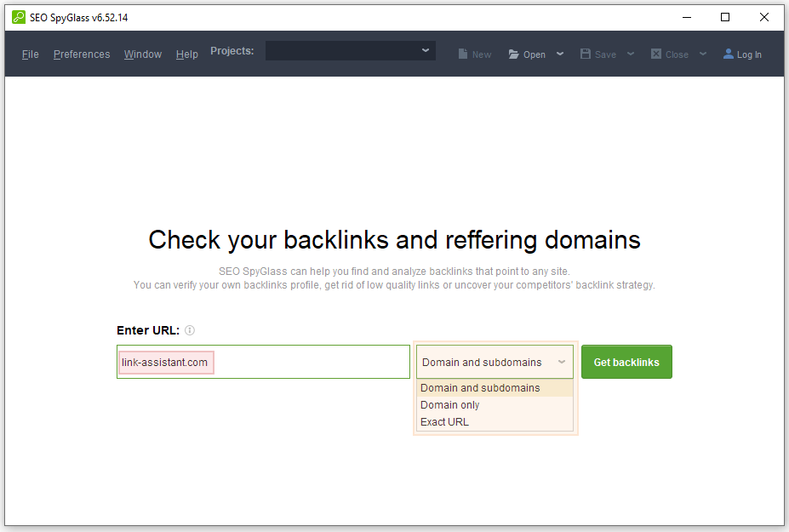The image size is (789, 532).
Task: Open the Preferences menu
Action: pyautogui.click(x=82, y=54)
